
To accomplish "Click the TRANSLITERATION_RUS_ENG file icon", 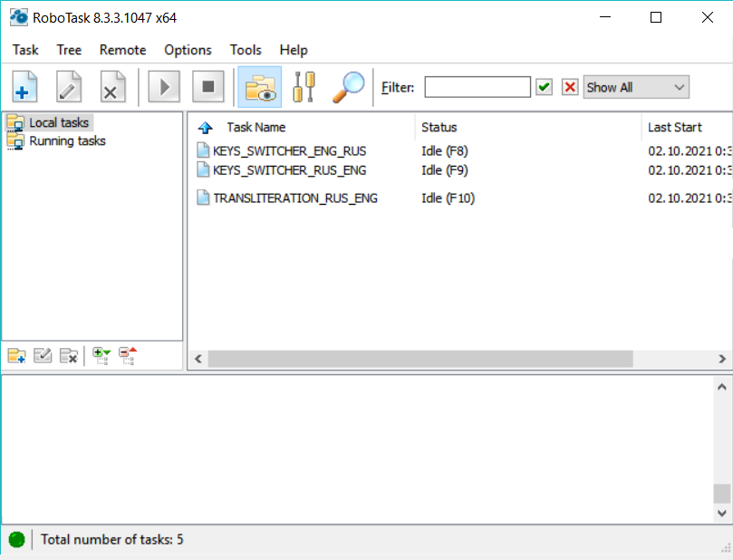I will tap(203, 198).
